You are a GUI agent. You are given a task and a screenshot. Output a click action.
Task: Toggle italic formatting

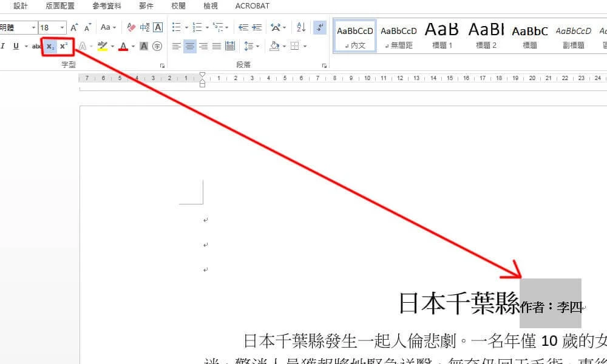pos(2,47)
